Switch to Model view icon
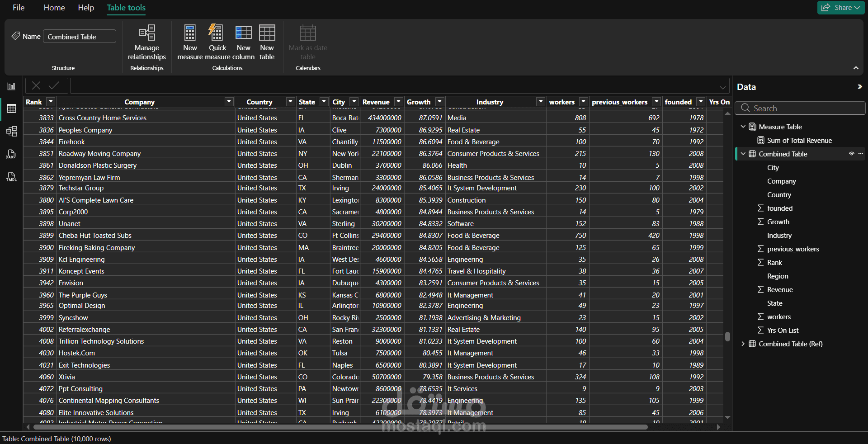The height and width of the screenshot is (444, 868). coord(11,131)
